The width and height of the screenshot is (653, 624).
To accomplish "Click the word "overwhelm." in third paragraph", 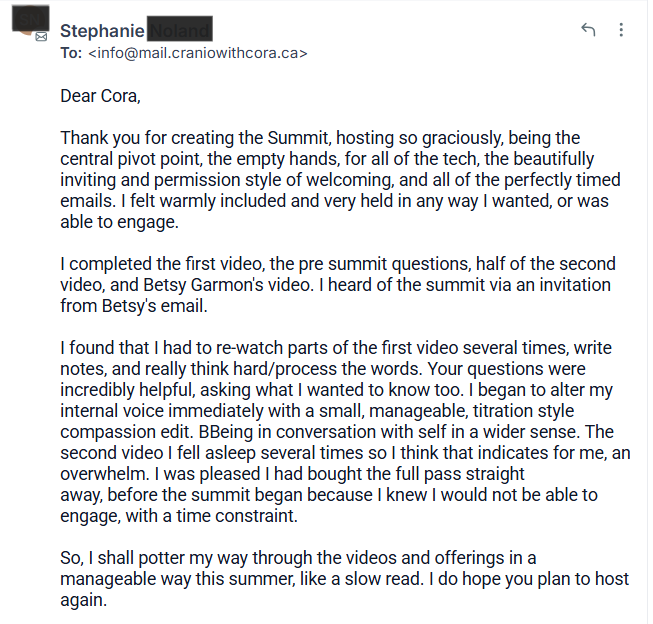I will point(106,474).
